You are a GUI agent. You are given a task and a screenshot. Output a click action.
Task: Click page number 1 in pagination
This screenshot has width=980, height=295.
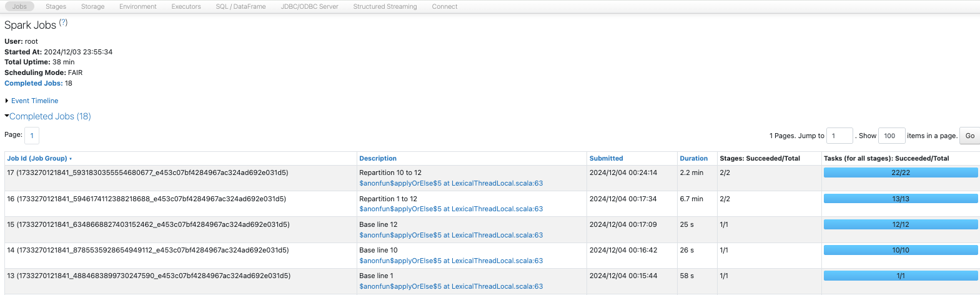tap(32, 136)
